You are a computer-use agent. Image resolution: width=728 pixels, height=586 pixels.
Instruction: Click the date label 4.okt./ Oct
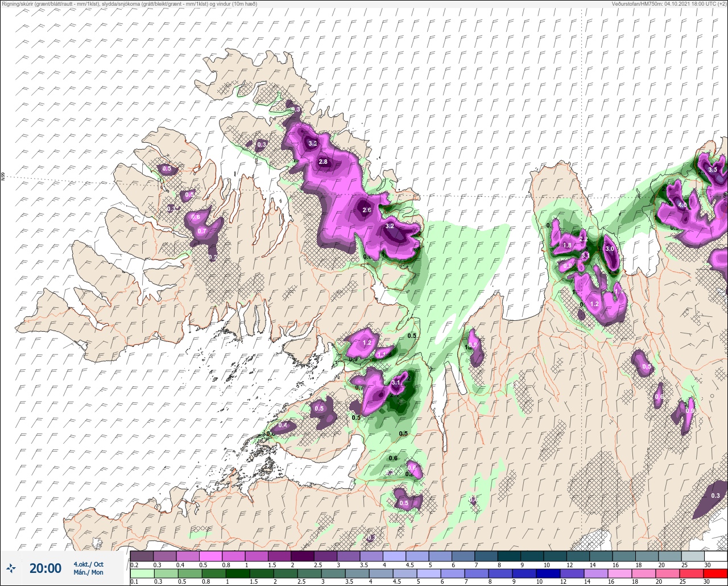[x=88, y=564]
